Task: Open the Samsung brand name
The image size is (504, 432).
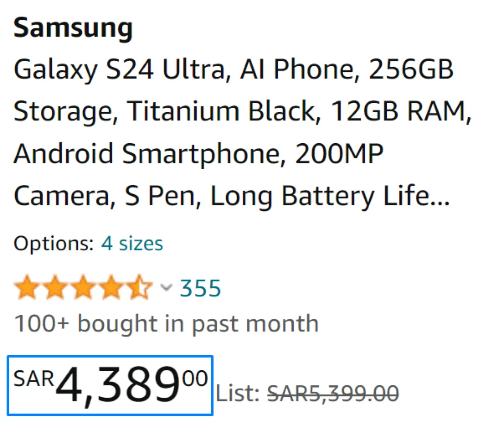Action: [73, 28]
